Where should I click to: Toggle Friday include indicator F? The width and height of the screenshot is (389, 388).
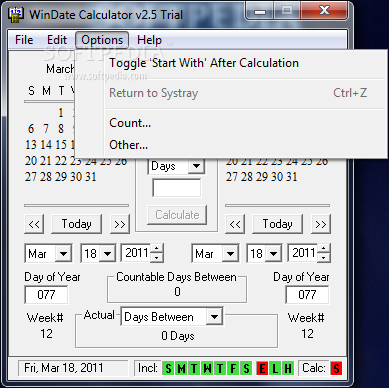pos(233,368)
